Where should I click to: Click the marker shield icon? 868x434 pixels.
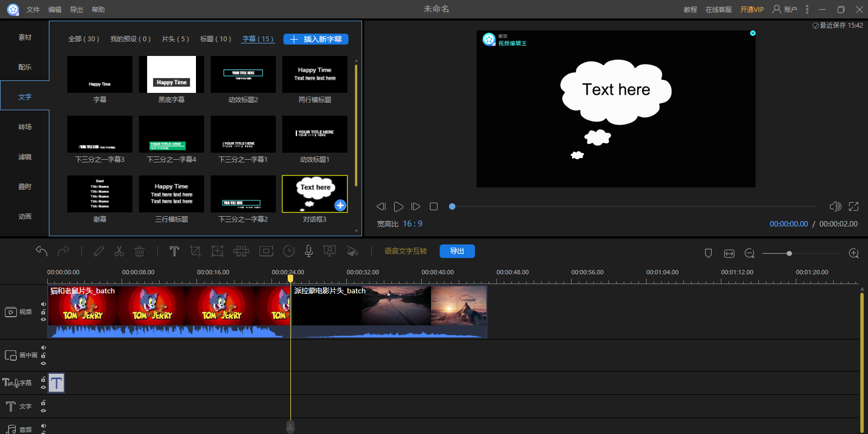tap(708, 254)
